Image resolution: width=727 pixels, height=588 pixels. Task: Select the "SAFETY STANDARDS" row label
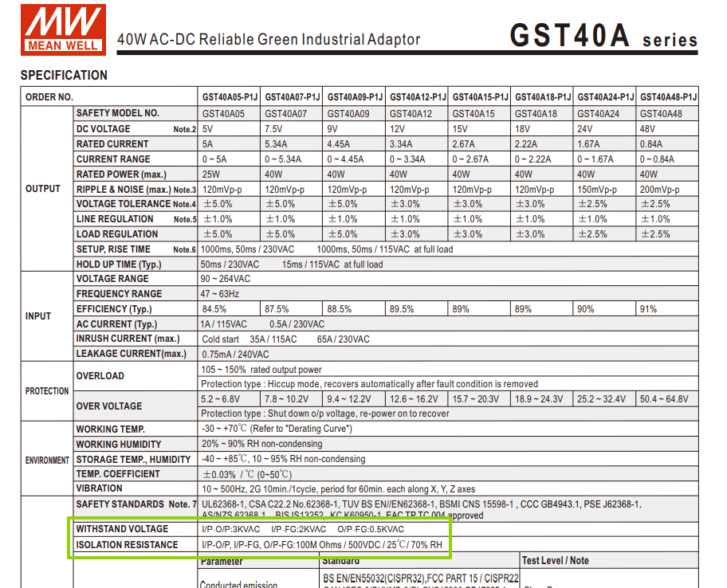tap(120, 504)
